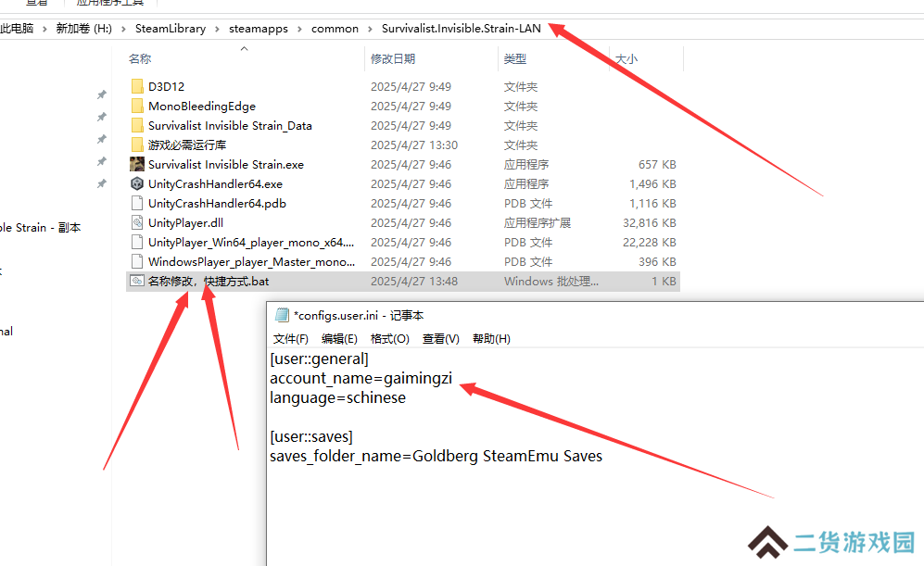The image size is (924, 566).
Task: Navigate to 新加卷 (H:) in the breadcrumb
Action: 83,29
